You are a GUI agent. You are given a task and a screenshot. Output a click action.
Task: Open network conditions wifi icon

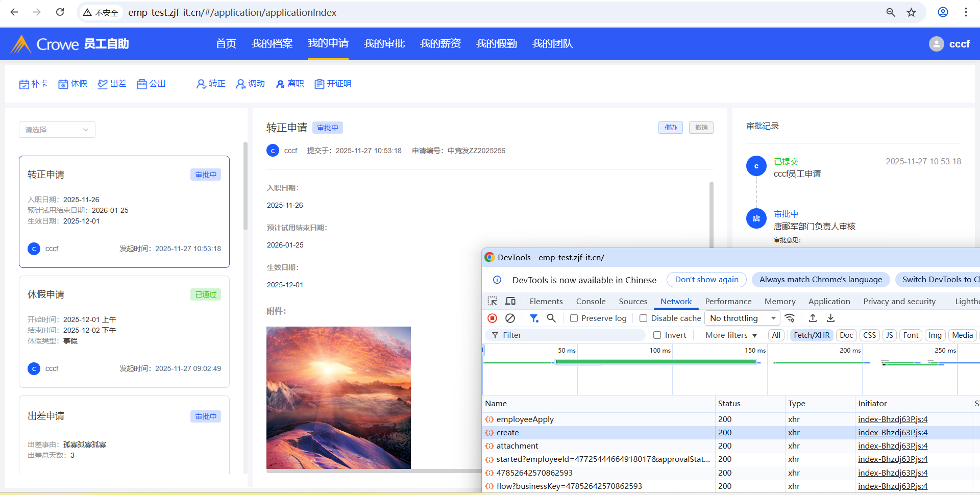click(x=790, y=318)
